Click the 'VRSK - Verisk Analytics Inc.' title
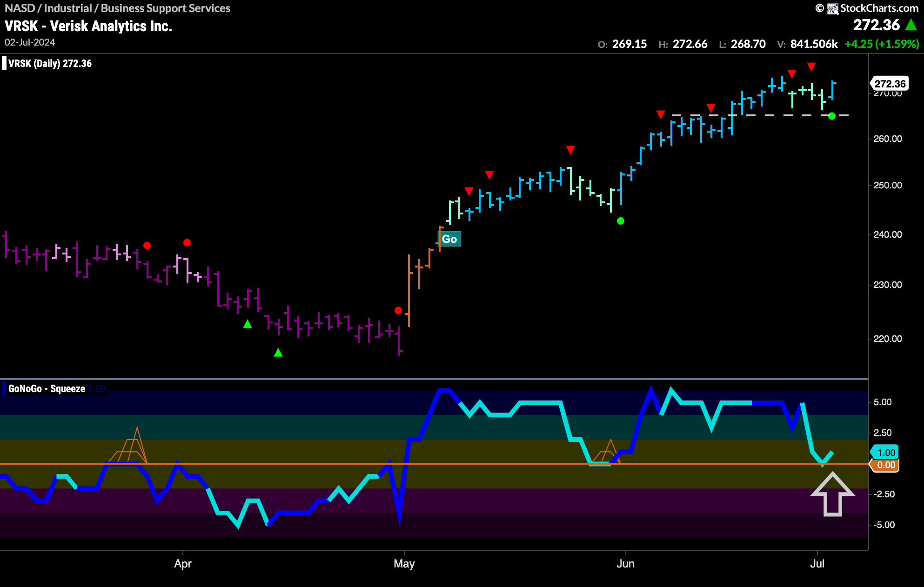Image resolution: width=924 pixels, height=587 pixels. (88, 26)
